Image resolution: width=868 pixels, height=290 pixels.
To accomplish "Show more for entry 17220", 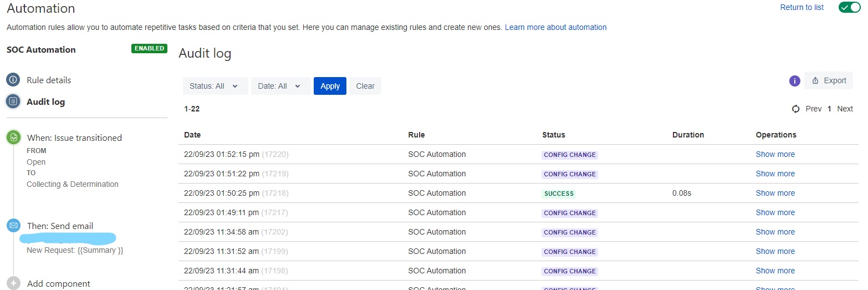I will point(775,154).
